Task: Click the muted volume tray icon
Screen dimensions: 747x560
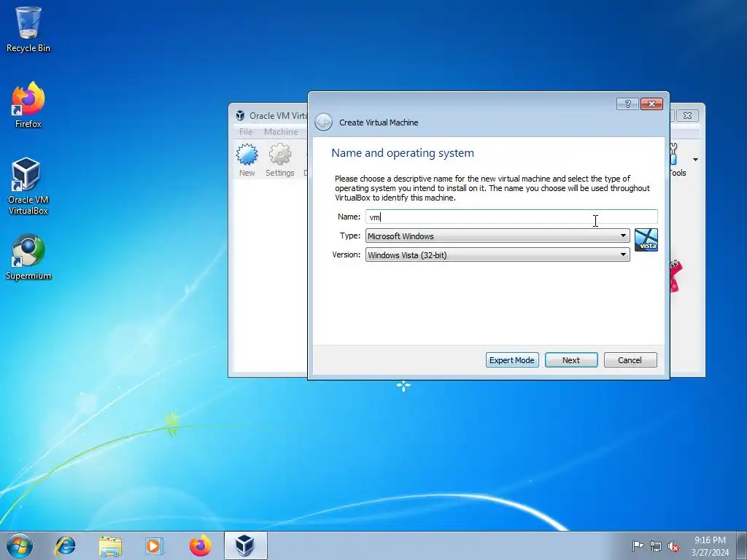Action: [673, 546]
